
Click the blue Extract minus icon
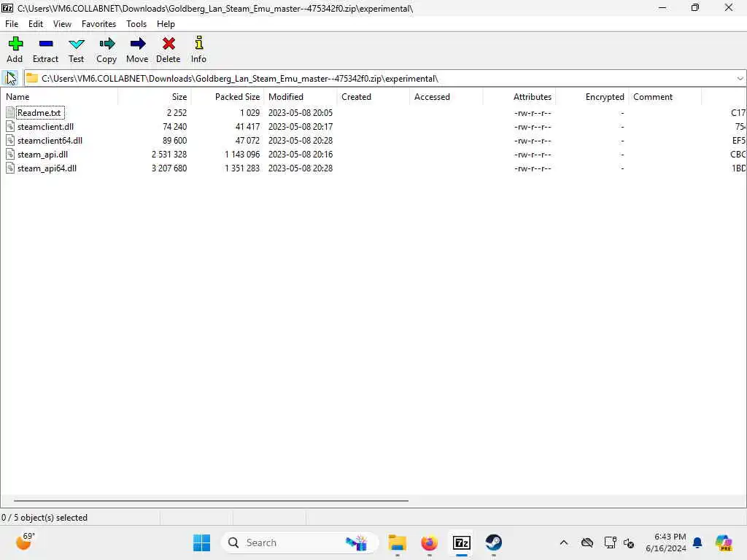46,44
